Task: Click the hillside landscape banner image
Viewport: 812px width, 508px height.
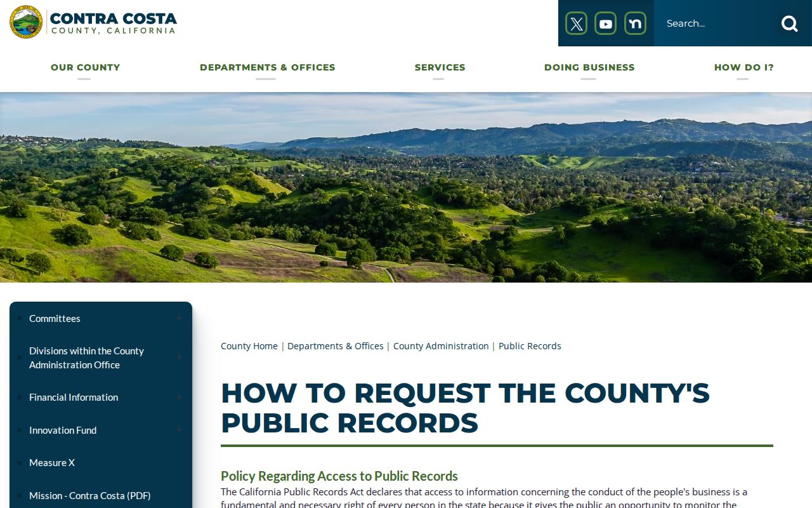Action: point(406,187)
